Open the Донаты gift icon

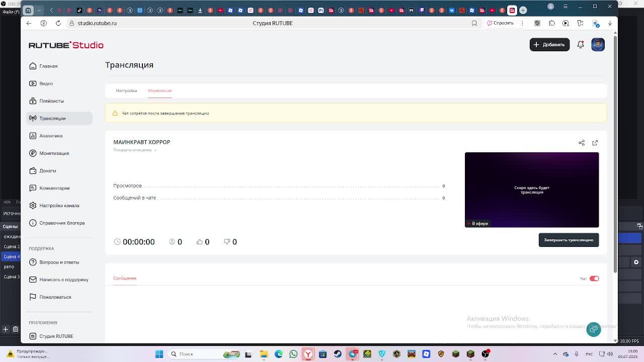click(33, 170)
